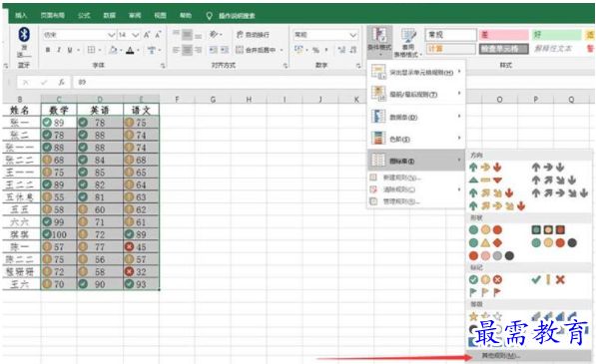596x364 pixels.
Task: Open the Top/Bottom Rules submenu
Action: tap(416, 94)
